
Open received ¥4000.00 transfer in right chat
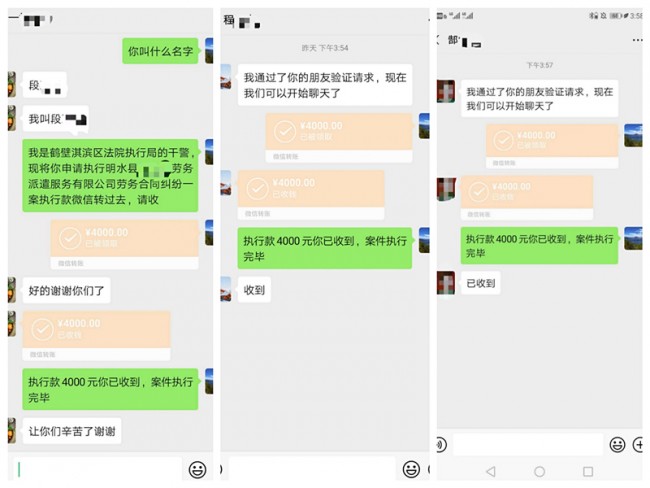tap(527, 197)
